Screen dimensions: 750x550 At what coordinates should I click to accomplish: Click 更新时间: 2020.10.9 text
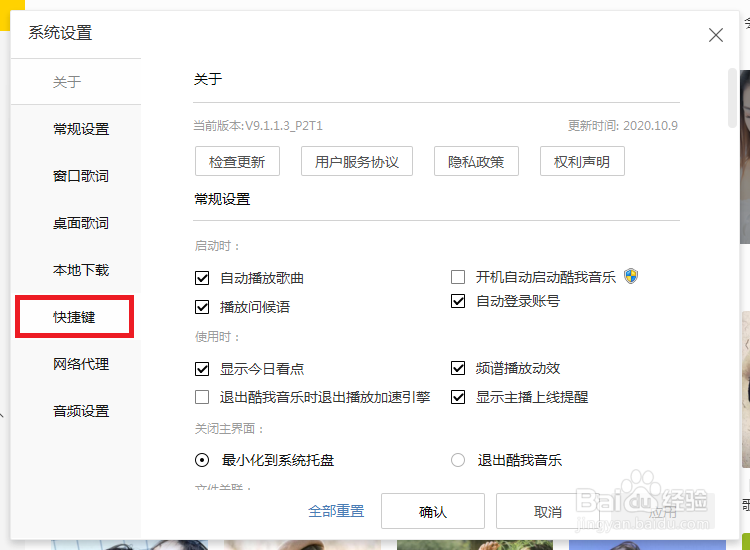coord(623,126)
